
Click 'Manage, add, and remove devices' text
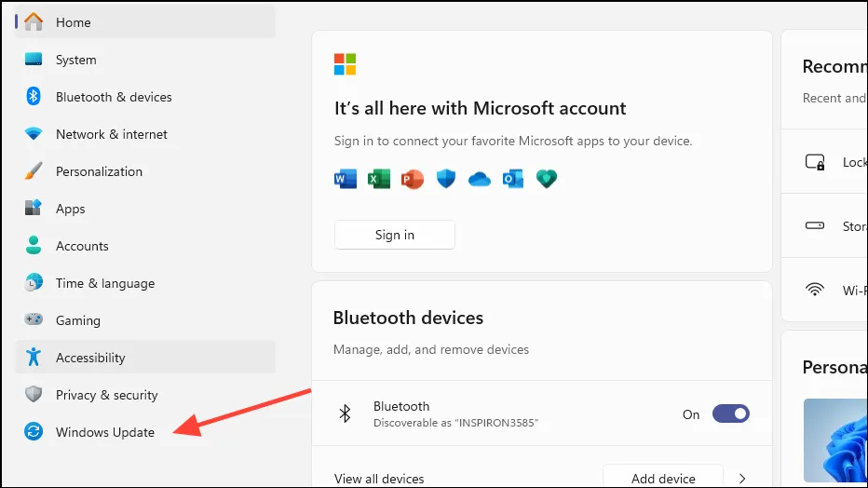click(x=430, y=349)
